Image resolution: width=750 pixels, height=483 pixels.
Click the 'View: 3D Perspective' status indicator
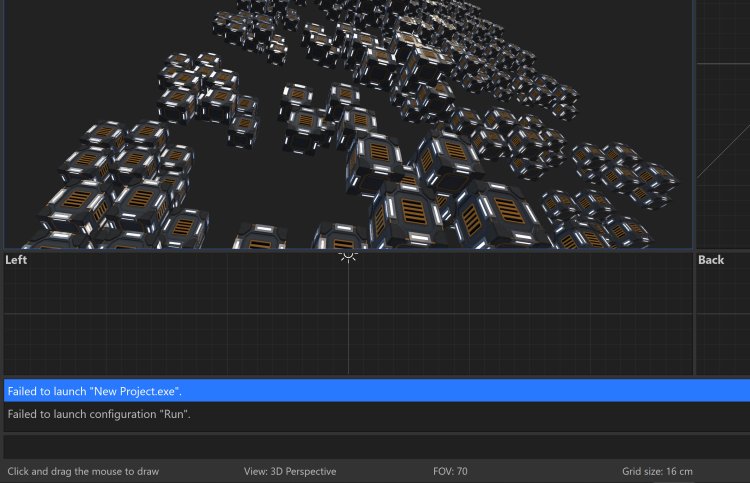[x=290, y=471]
